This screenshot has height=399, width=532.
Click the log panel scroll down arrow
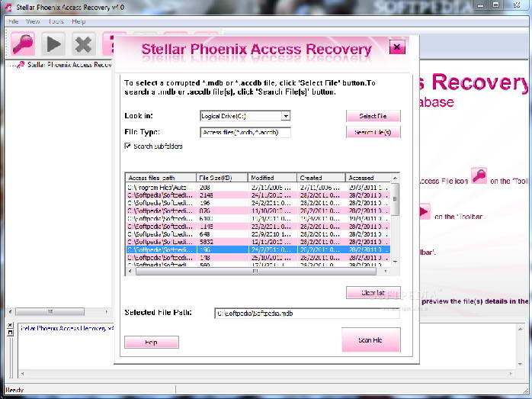click(x=520, y=365)
